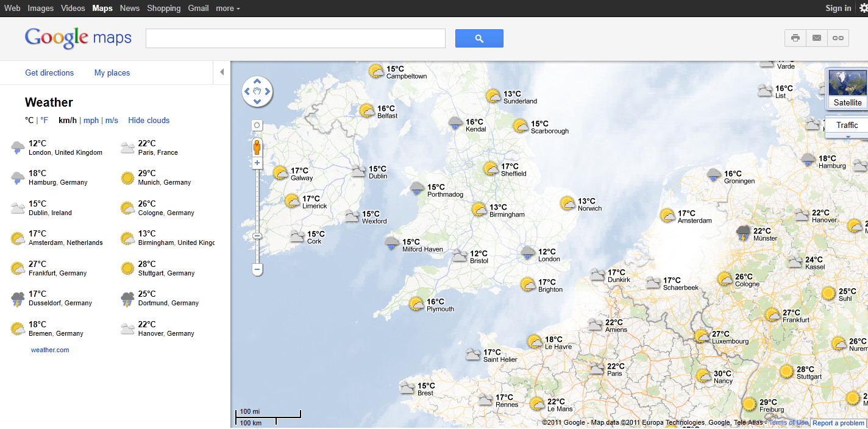Click Paris cloud icon on map
This screenshot has width=868, height=429.
(x=597, y=369)
